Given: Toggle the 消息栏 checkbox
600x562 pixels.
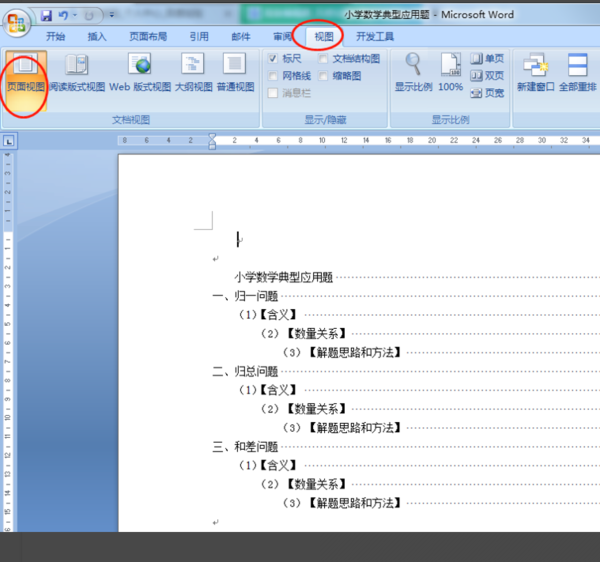Looking at the screenshot, I should tap(272, 93).
